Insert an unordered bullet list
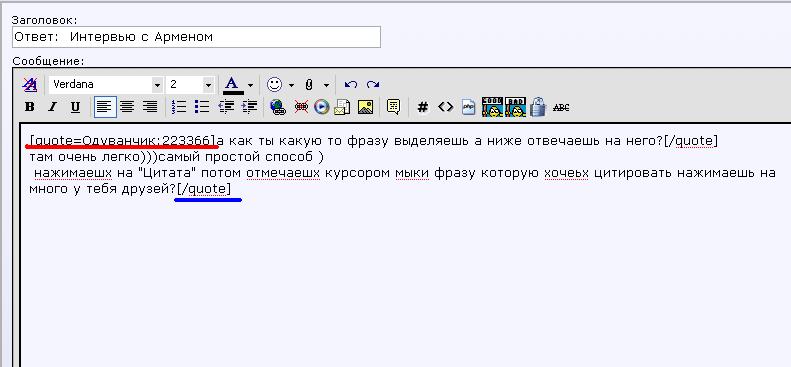The image size is (791, 367). click(202, 107)
